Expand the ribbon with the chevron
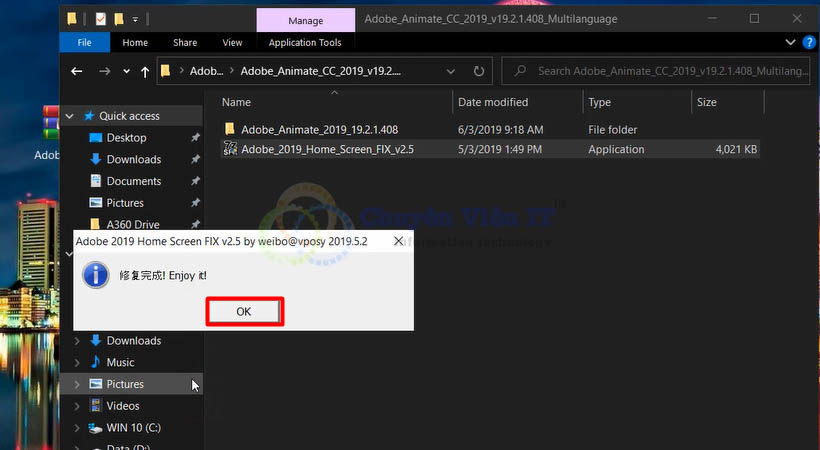Viewport: 820px width, 450px height. [790, 43]
